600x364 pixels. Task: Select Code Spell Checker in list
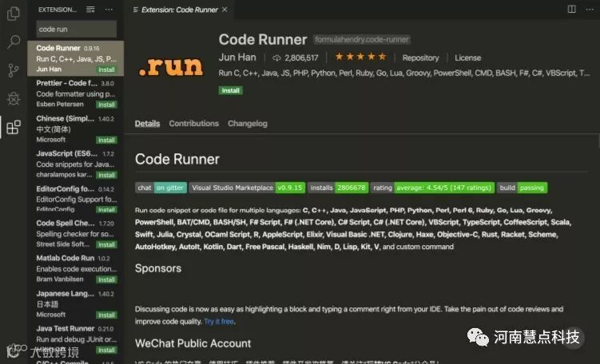(x=76, y=234)
